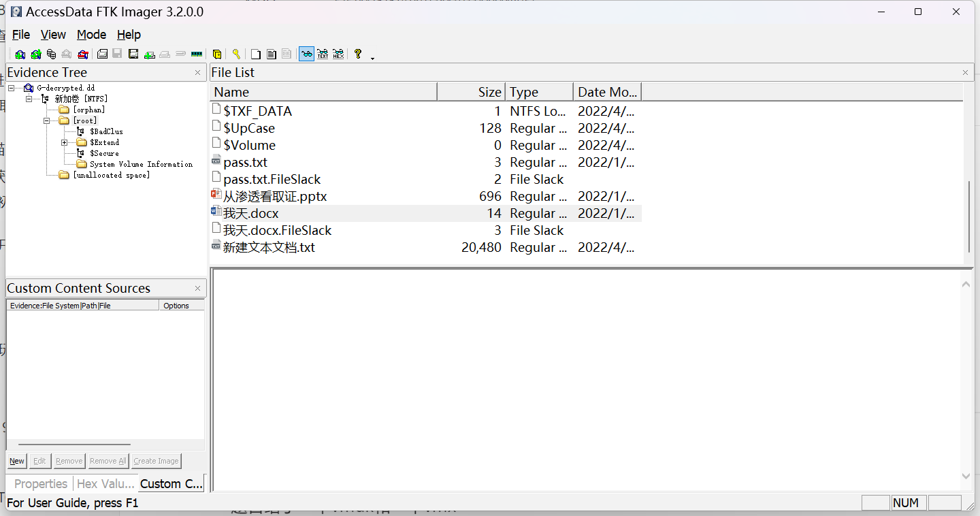This screenshot has width=980, height=516.
Task: Click the Capture Memory chip icon
Action: tap(197, 54)
